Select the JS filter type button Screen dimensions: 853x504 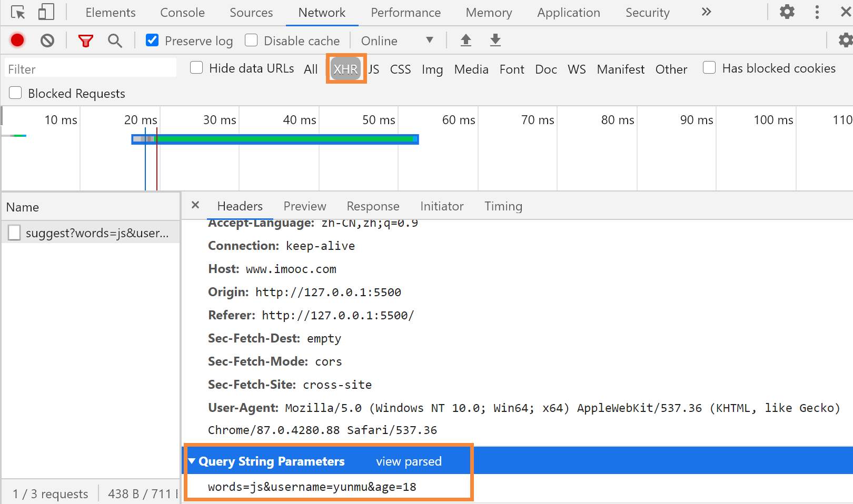click(374, 69)
